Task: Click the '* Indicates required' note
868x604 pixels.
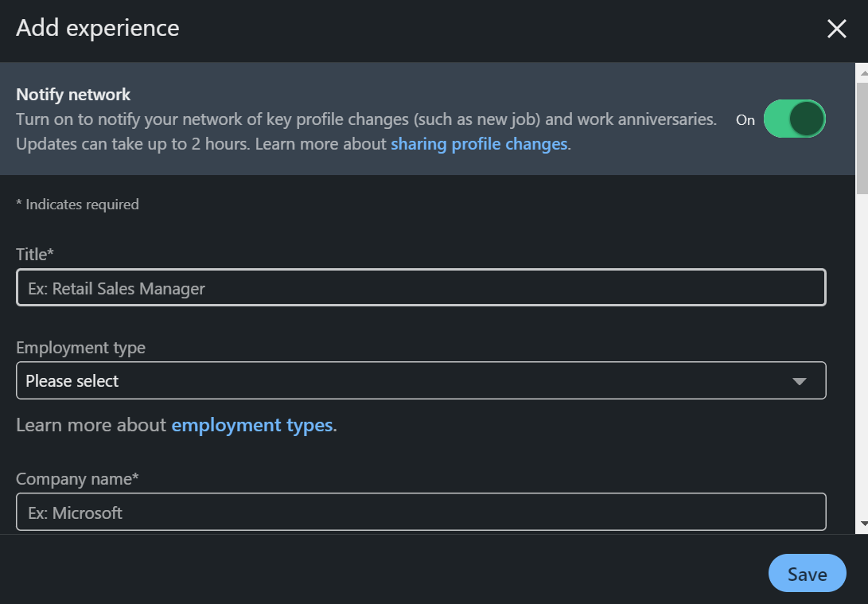Action: click(77, 205)
